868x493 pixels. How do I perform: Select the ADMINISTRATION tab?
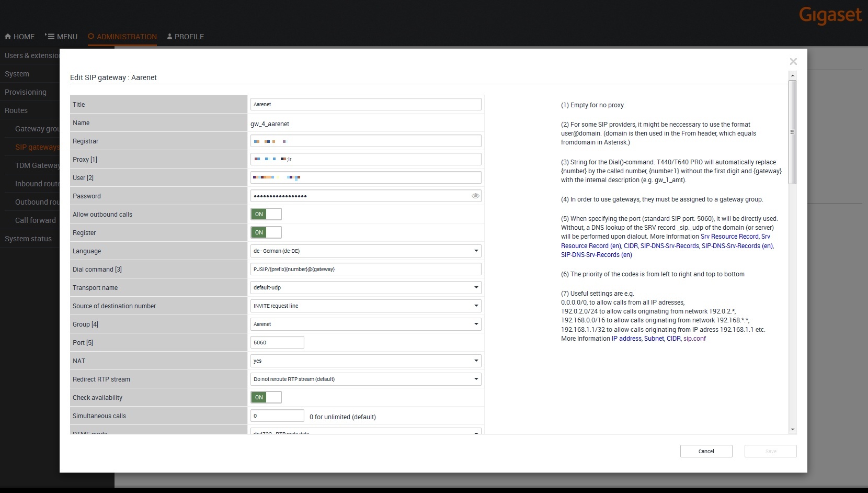(x=122, y=37)
